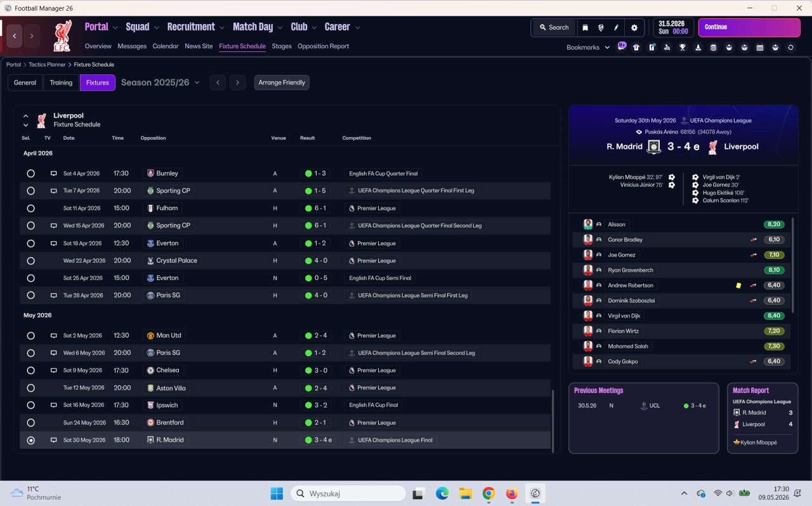Screen dimensions: 812x506
Task: Go to the previous season arrow
Action: coord(218,83)
